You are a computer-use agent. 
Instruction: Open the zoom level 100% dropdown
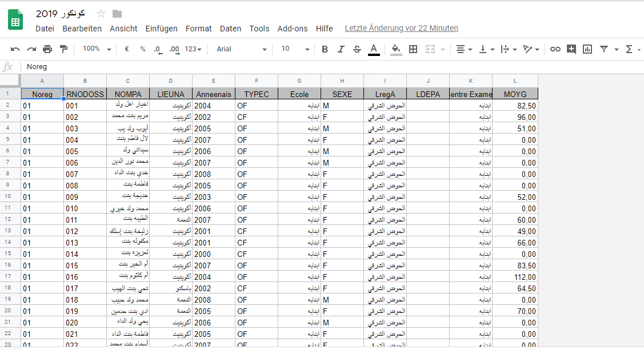(x=97, y=50)
